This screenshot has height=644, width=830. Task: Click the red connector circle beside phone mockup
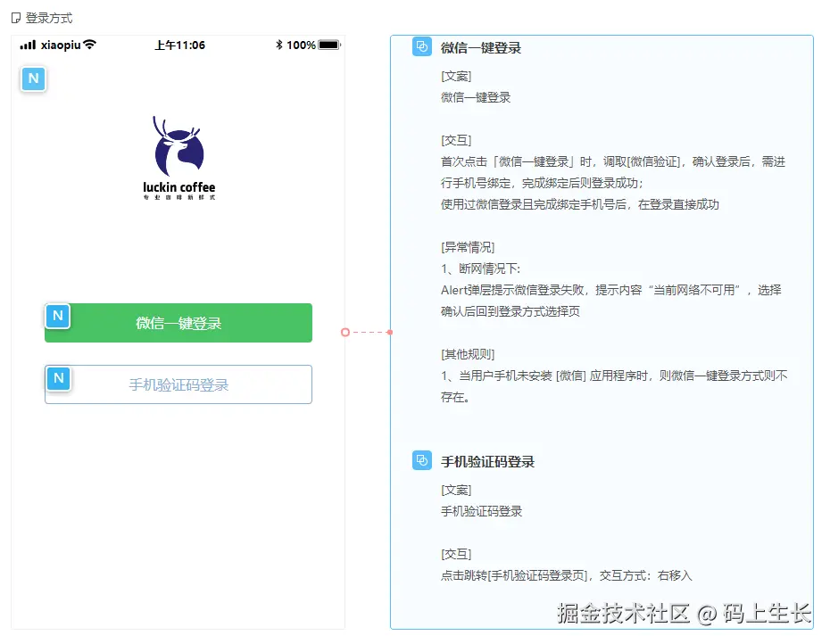click(345, 333)
